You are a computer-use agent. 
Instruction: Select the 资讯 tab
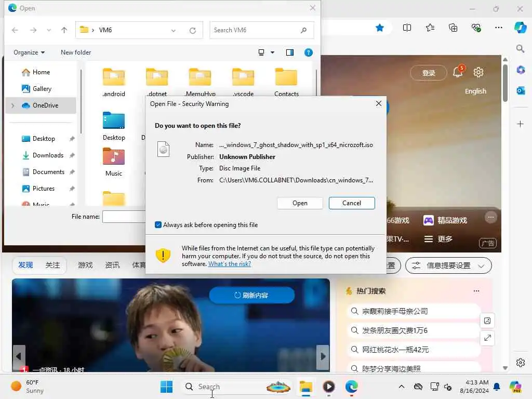point(112,265)
